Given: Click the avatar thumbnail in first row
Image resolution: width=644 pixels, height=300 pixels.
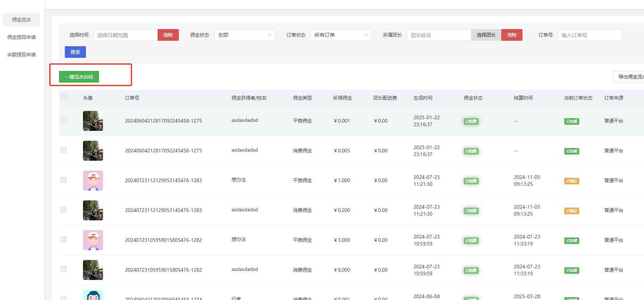Looking at the screenshot, I should [x=93, y=121].
